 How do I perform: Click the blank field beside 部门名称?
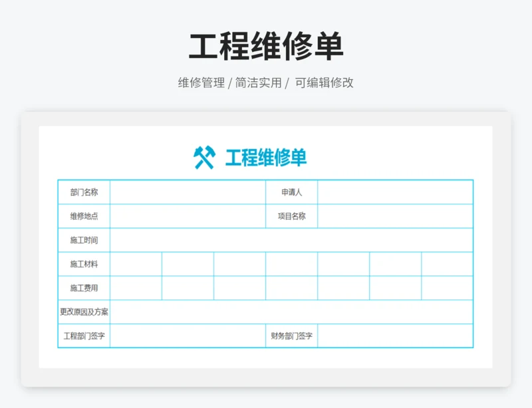coord(188,192)
